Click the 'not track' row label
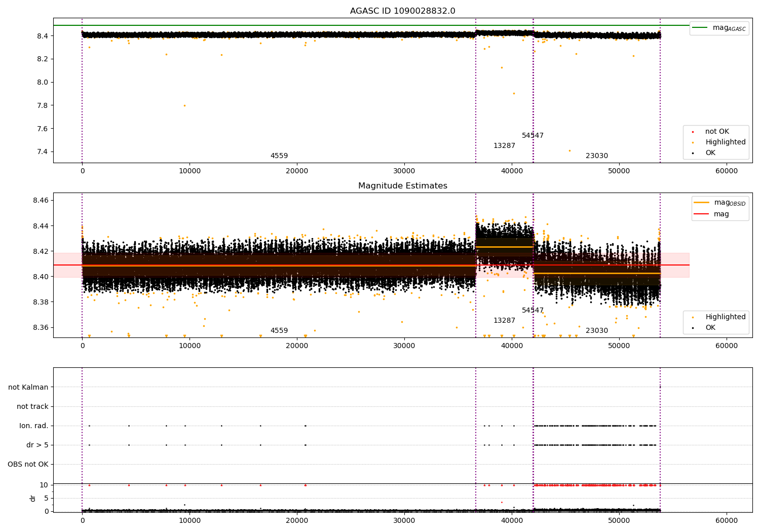Screen dimensions: 760x532 32,406
